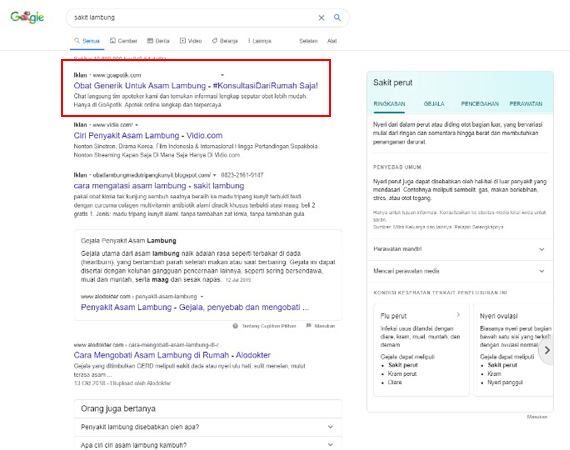Select RINGKASAN tab in Sakit perut panel
Image resolution: width=570 pixels, height=450 pixels.
point(389,104)
